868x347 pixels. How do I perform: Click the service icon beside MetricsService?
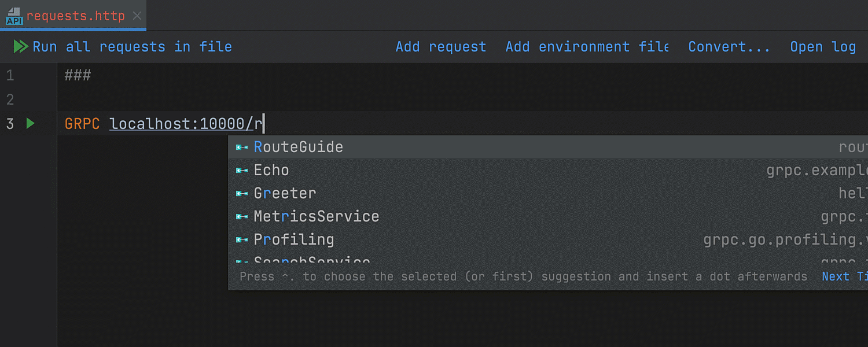point(242,217)
